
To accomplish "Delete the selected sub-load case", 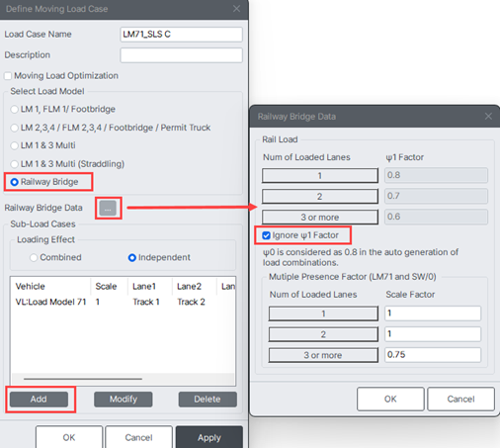I will click(x=208, y=400).
